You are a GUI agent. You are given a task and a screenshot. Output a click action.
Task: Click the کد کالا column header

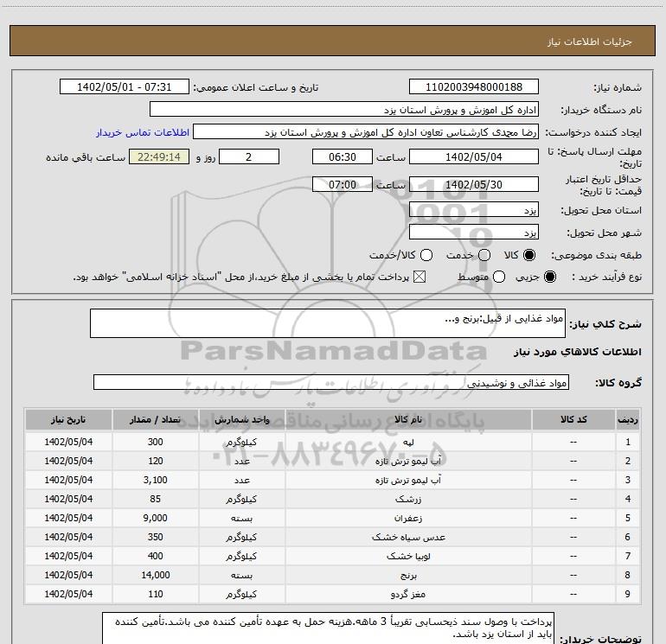(x=573, y=419)
